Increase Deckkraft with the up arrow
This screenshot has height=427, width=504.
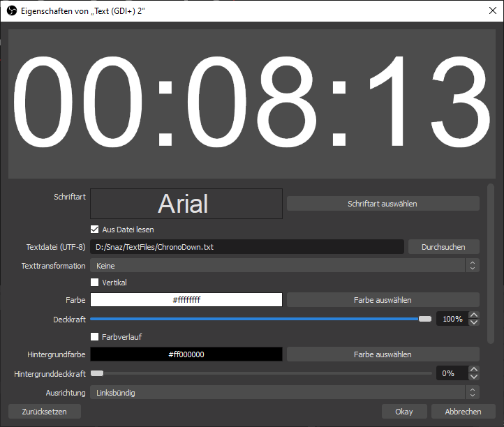474,315
